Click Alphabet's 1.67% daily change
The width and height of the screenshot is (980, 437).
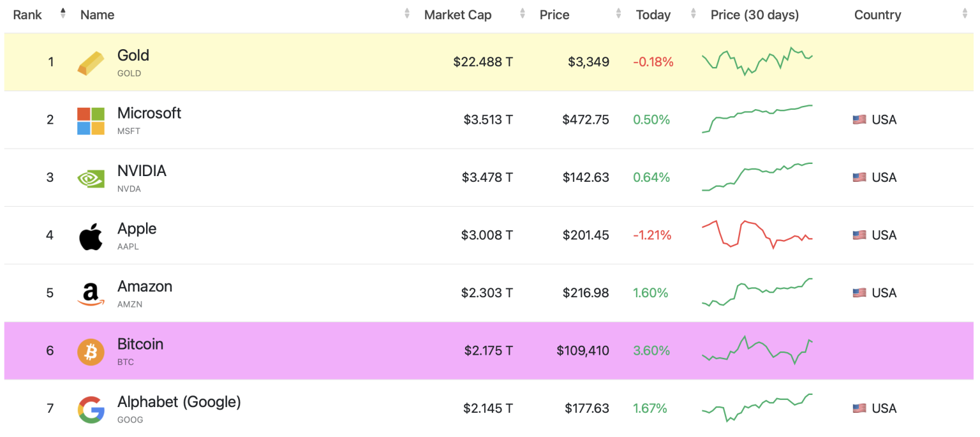click(x=650, y=408)
